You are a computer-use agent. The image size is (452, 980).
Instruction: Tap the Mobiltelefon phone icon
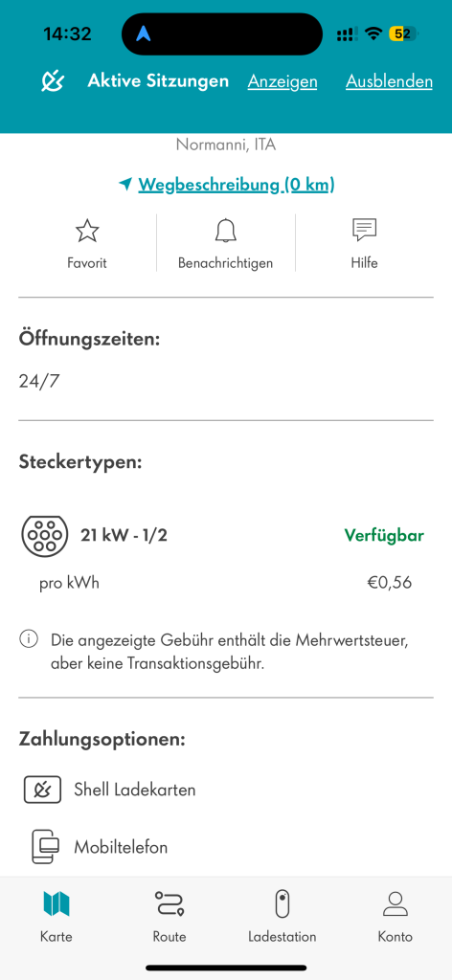(46, 847)
